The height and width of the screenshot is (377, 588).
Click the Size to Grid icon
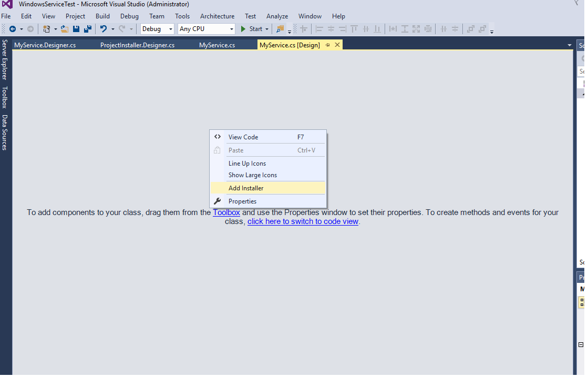tap(428, 29)
